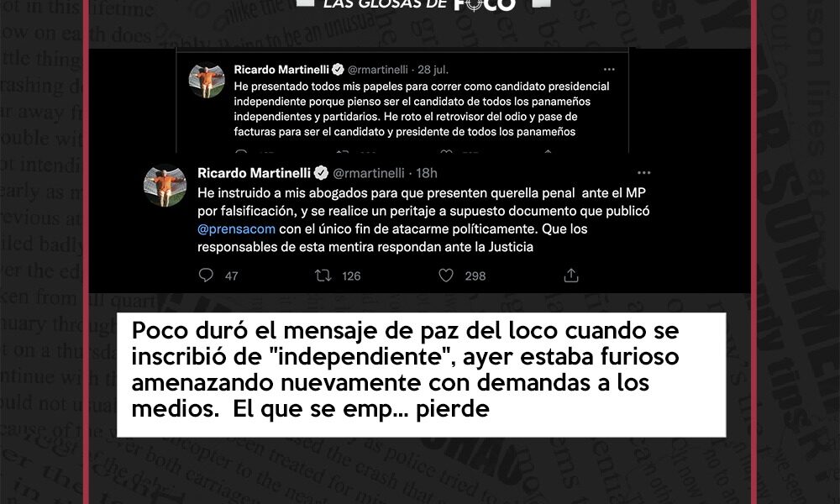This screenshot has width=840, height=504.
Task: Click the retweet icon on lower tweet
Action: (323, 276)
